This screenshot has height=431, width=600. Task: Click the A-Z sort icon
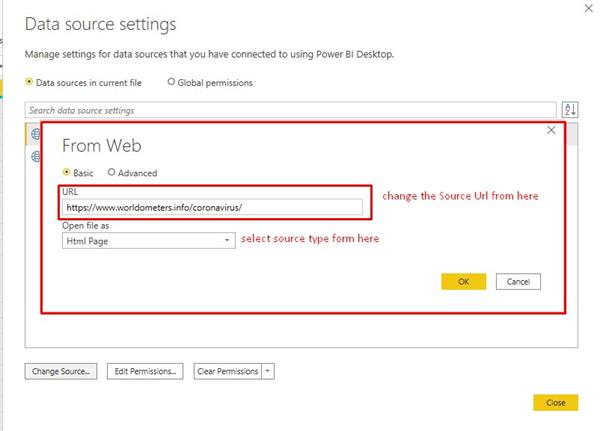pos(570,110)
